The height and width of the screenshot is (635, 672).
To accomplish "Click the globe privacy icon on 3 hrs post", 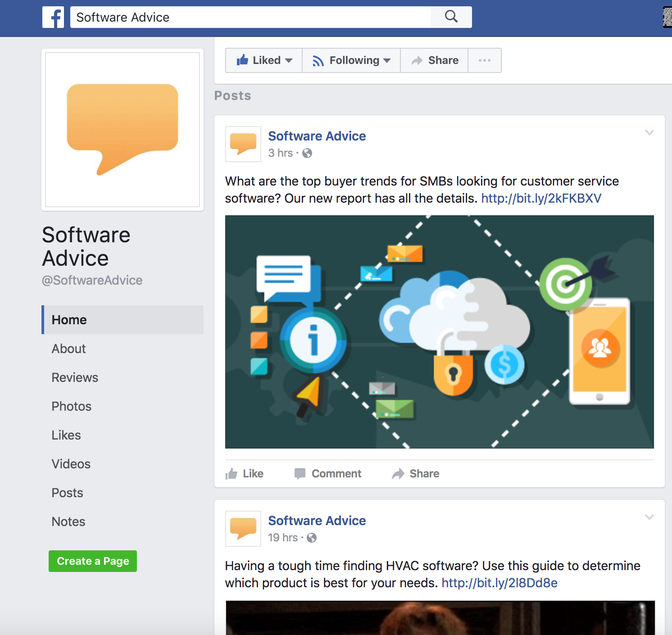I will point(307,153).
